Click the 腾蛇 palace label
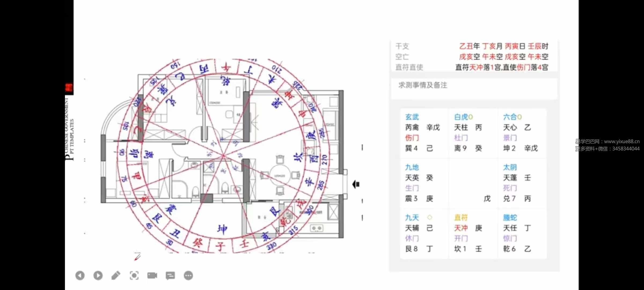The image size is (644, 290). [510, 218]
